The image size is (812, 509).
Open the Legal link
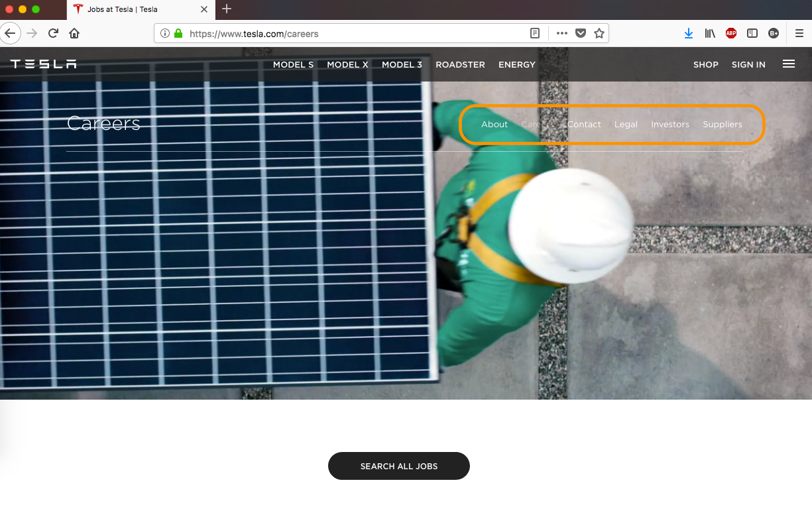tap(626, 125)
